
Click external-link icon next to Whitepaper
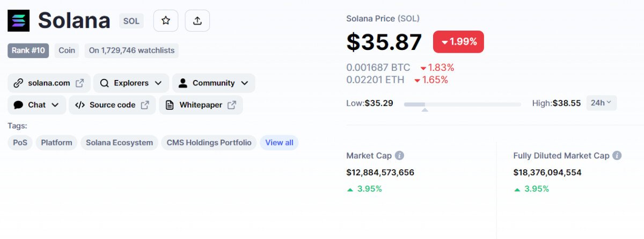[232, 105]
